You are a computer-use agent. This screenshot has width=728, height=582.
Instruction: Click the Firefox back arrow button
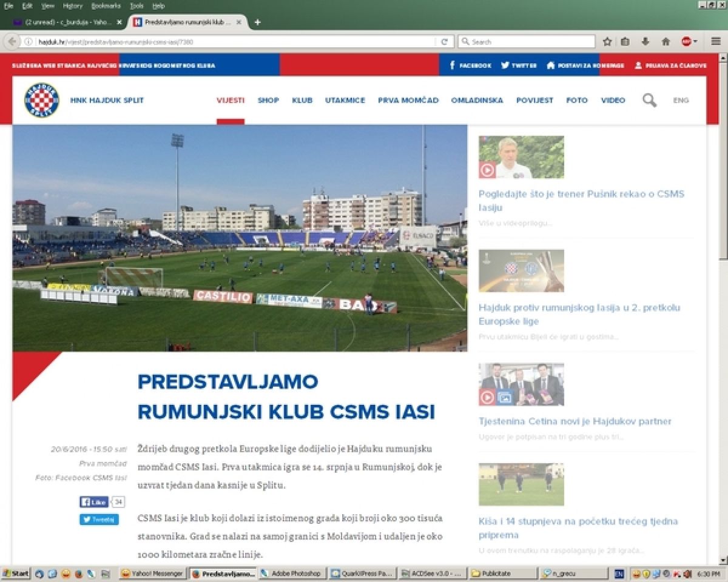click(12, 42)
